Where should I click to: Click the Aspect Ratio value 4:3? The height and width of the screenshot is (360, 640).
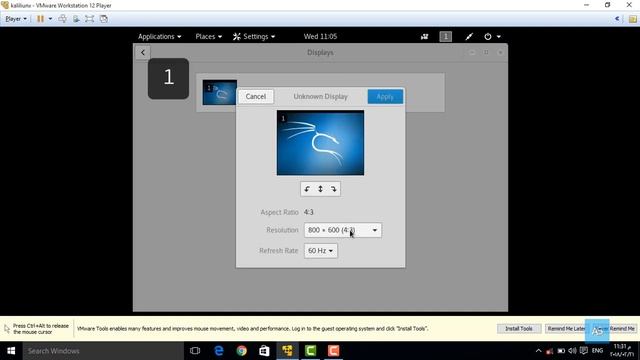coord(309,212)
